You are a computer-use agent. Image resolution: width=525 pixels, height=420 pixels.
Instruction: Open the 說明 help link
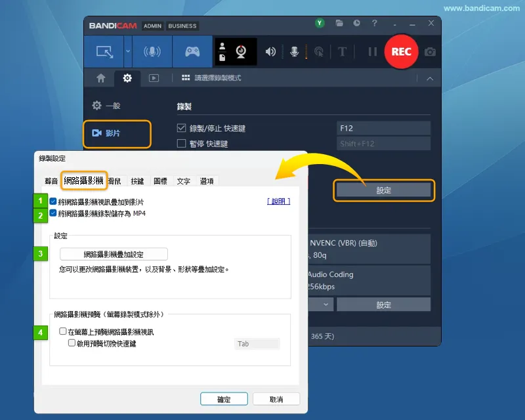click(278, 201)
